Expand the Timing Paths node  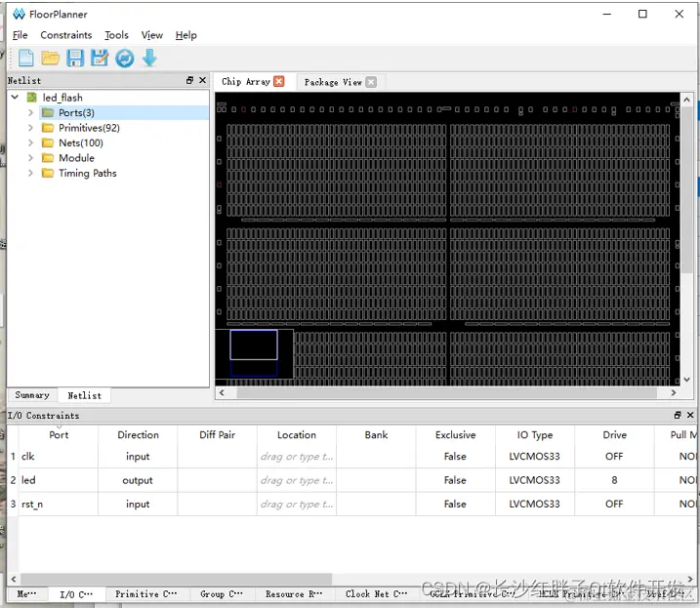[x=30, y=173]
